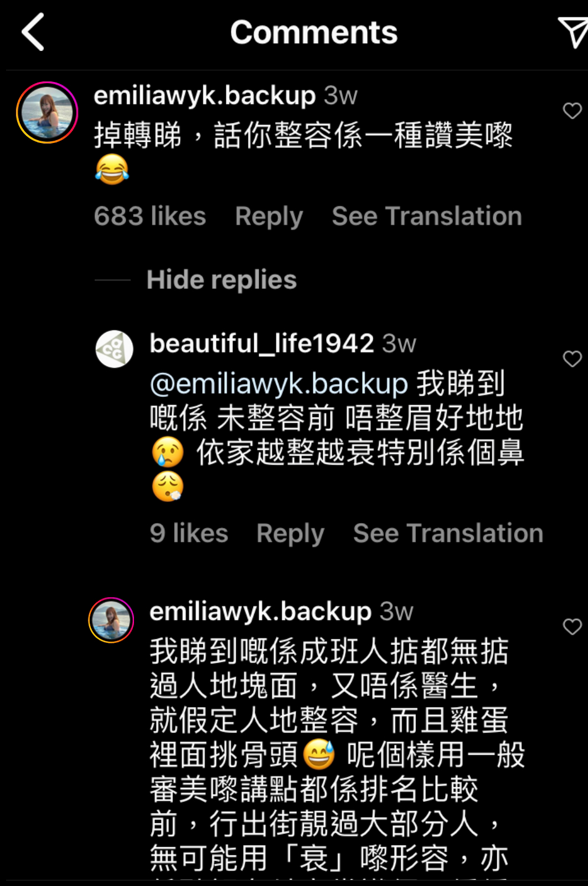The image size is (588, 886).
Task: Open emiliawyk.backup's profile picture at top
Action: point(47,112)
